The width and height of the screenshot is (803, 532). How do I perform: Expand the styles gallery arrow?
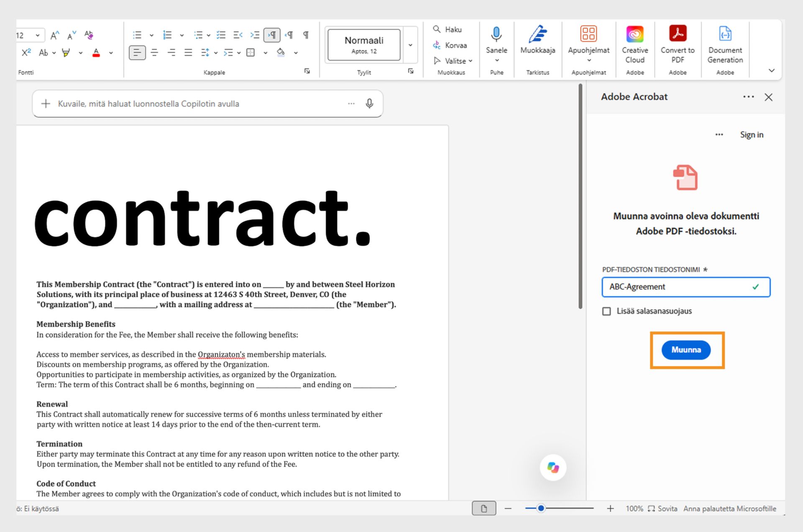tap(410, 45)
